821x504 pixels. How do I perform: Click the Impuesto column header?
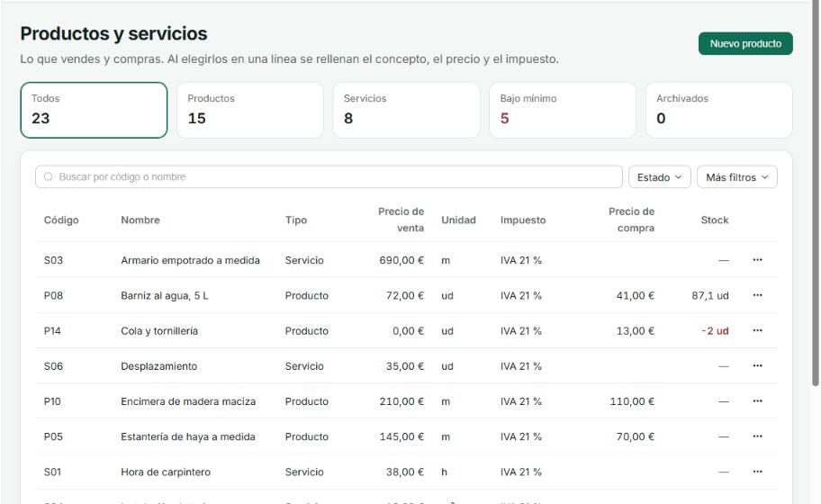tap(523, 220)
